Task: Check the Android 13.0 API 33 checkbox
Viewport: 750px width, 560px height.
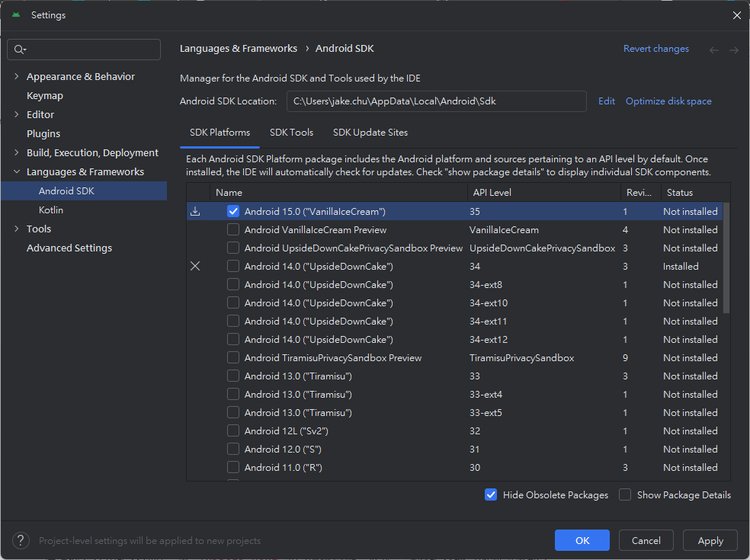Action: (x=233, y=376)
